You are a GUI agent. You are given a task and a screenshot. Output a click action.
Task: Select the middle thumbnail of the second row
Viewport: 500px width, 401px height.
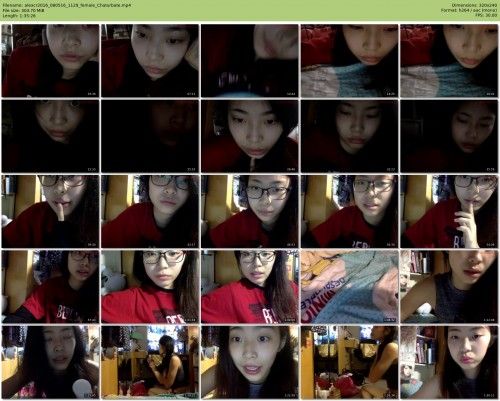[250, 136]
